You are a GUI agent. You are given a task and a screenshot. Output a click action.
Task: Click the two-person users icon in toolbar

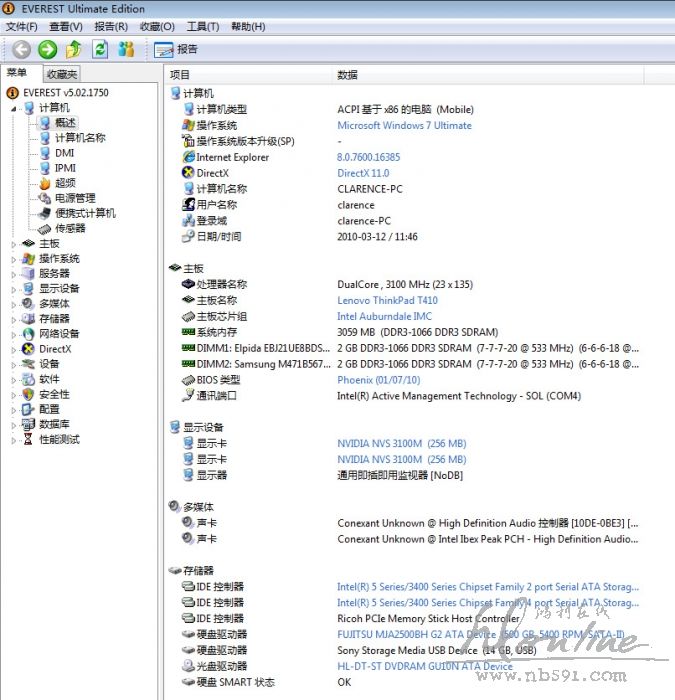(x=126, y=49)
